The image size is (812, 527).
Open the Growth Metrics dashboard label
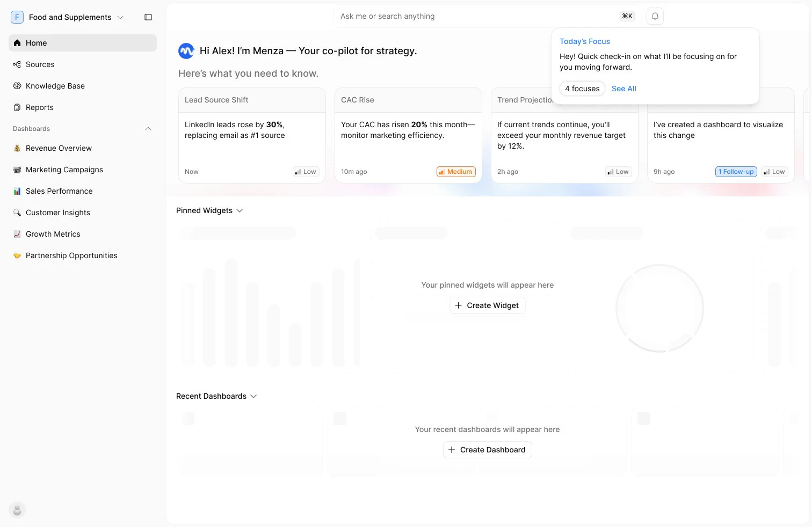pos(53,234)
